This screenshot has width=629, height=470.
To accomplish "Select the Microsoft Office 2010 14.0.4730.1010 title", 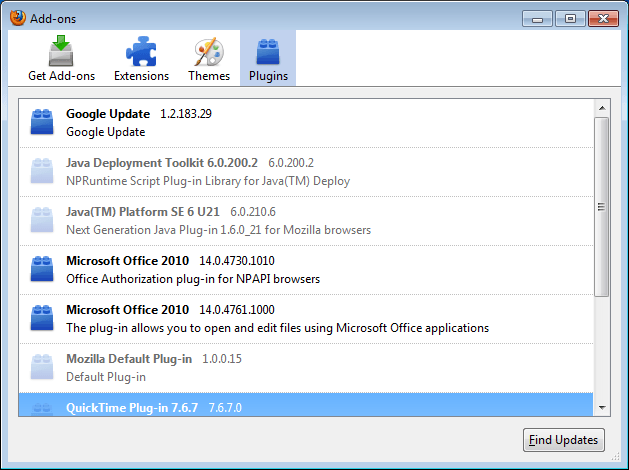I will (x=128, y=261).
